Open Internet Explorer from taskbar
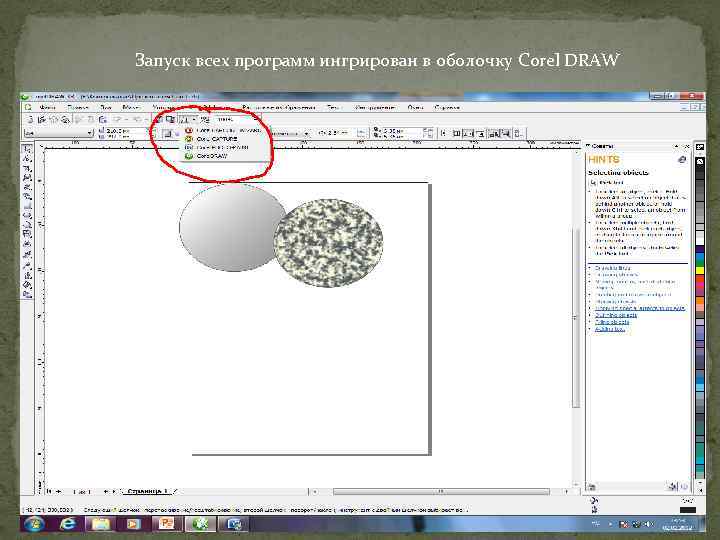This screenshot has height=540, width=720. point(68,524)
